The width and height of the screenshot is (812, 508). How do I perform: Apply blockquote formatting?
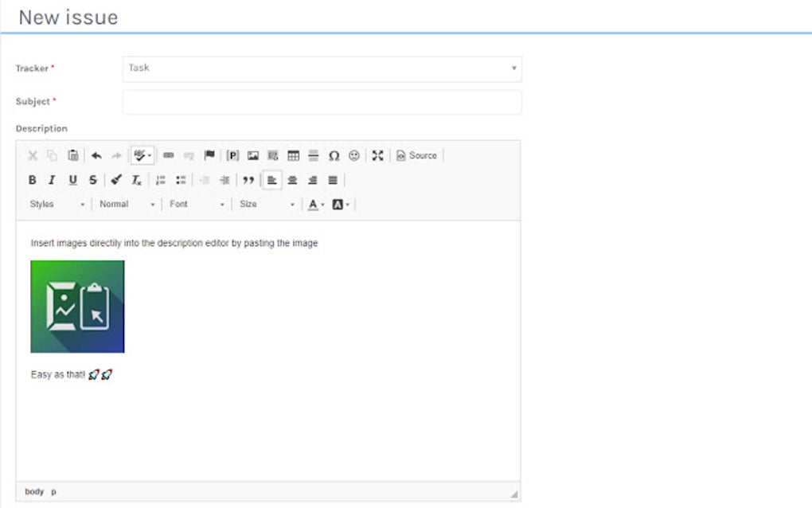[x=249, y=180]
